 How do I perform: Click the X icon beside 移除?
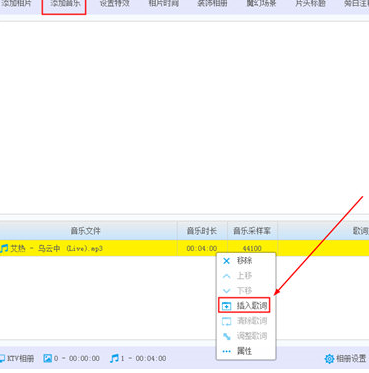(x=226, y=261)
